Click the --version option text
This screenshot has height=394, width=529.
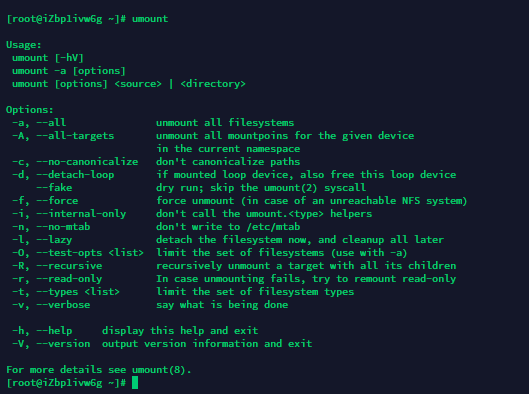click(63, 344)
